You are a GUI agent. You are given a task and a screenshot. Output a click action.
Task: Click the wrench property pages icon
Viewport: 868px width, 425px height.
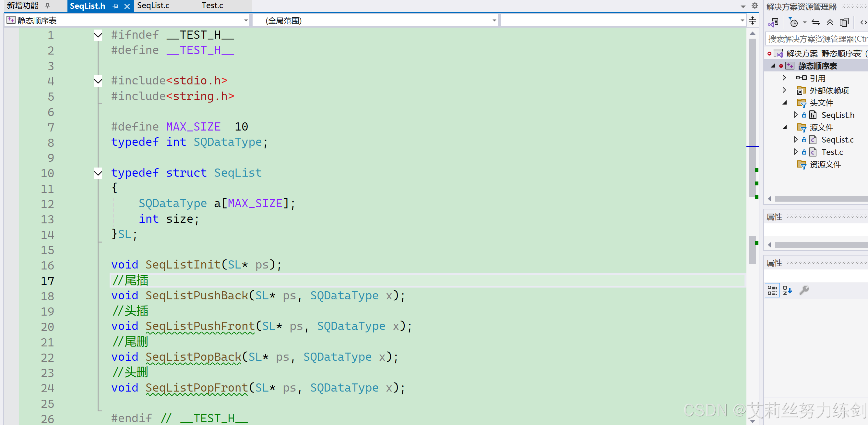(804, 290)
